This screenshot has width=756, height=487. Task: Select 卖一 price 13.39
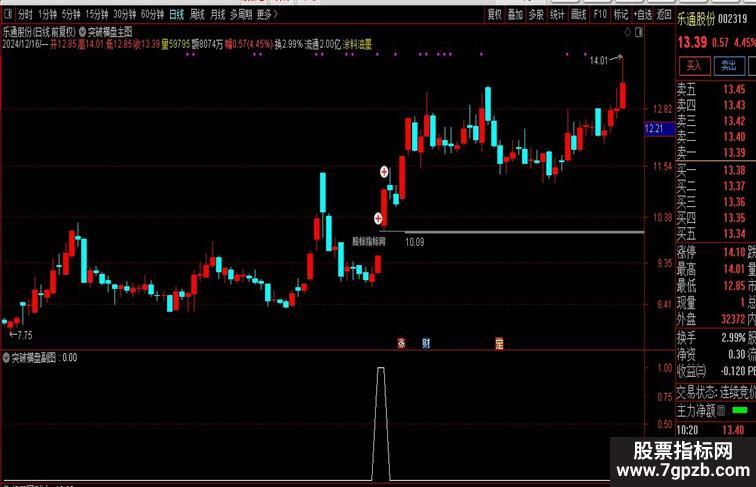pyautogui.click(x=734, y=153)
